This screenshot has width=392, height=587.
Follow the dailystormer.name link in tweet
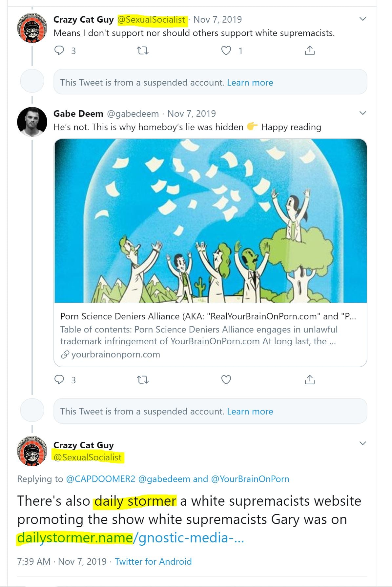[130, 538]
